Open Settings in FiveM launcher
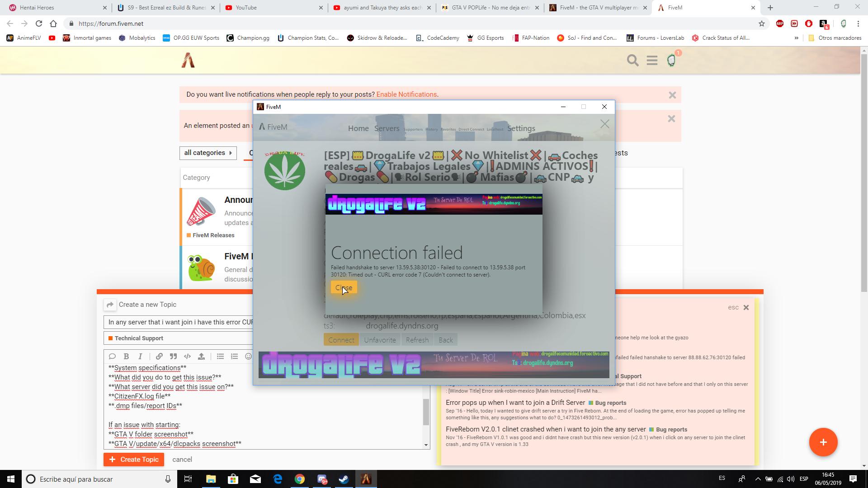 (521, 128)
